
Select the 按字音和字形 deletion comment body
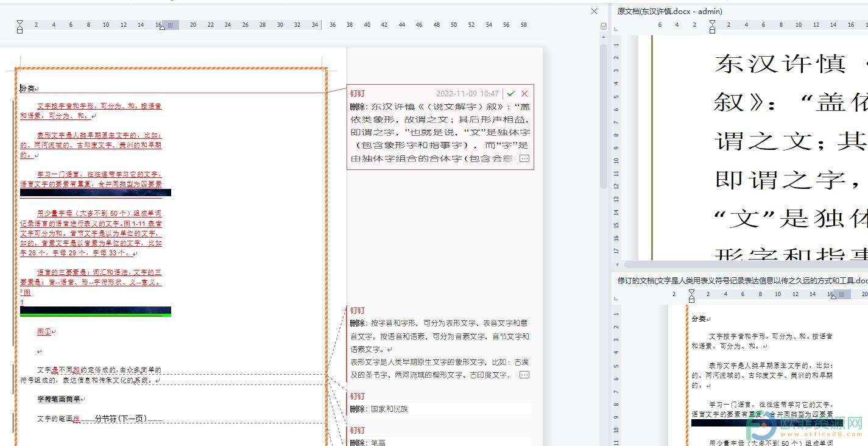pyautogui.click(x=440, y=349)
